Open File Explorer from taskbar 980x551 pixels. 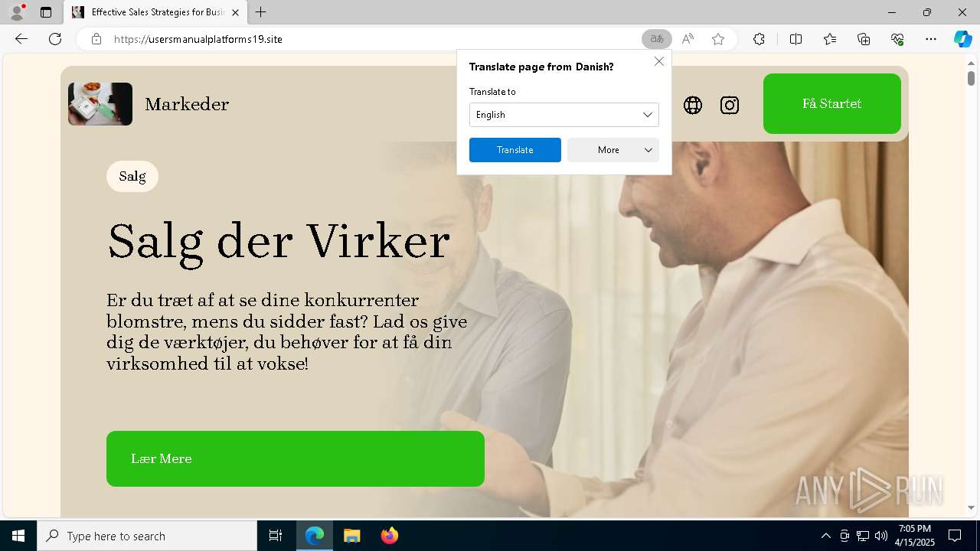[351, 536]
